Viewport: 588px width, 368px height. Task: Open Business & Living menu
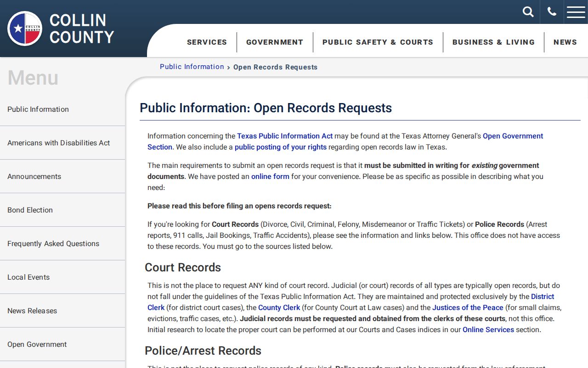tap(493, 42)
